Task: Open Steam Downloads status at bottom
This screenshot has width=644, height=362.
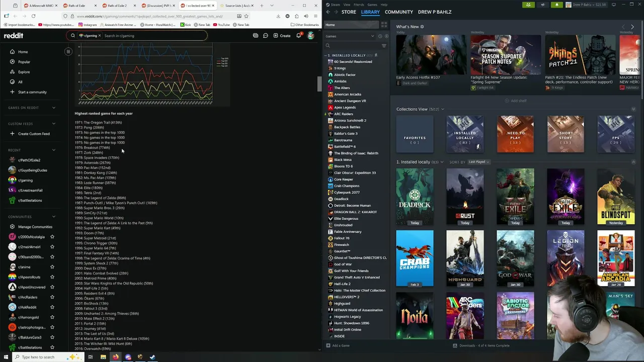Action: tap(481, 346)
